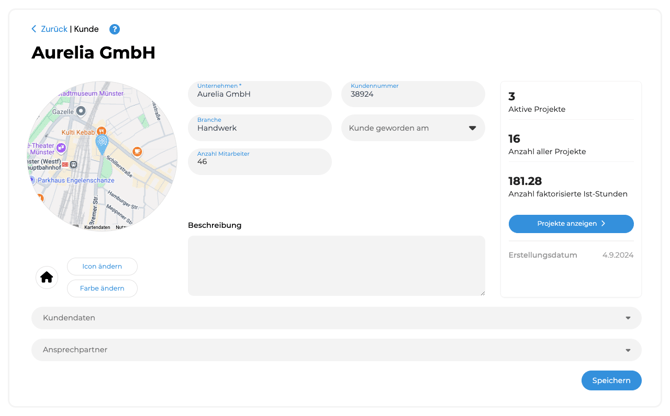Click inside the Beschreibung text area

pyautogui.click(x=336, y=266)
